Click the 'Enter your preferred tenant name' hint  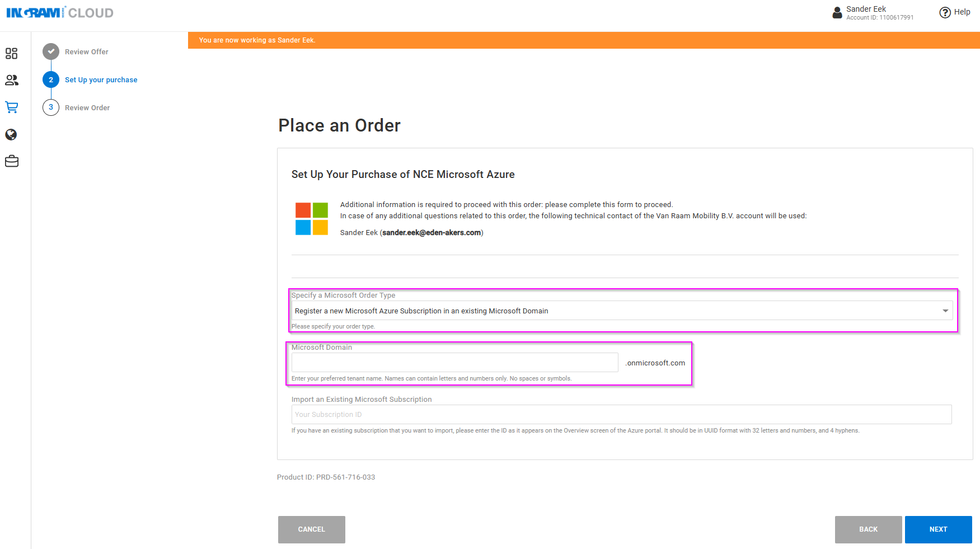point(432,379)
